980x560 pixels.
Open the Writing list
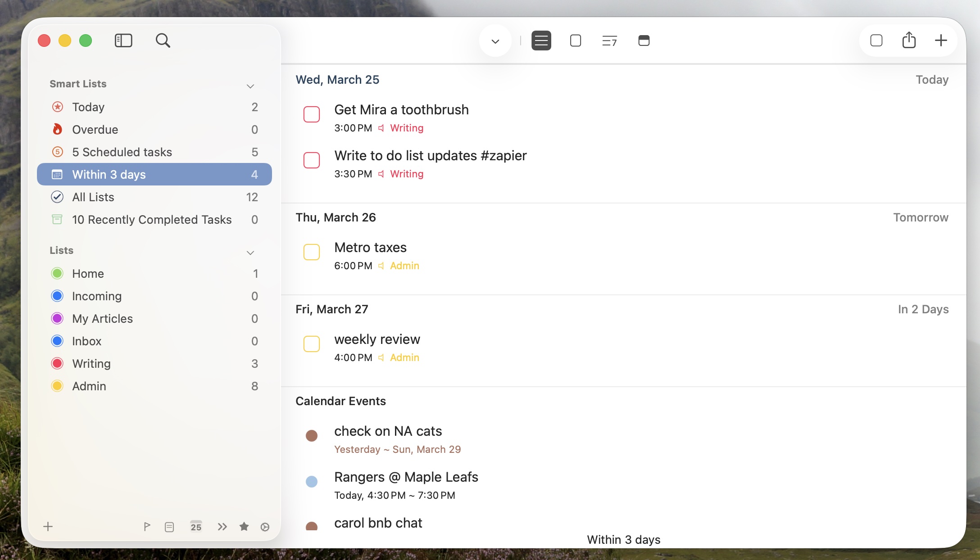[x=91, y=363]
